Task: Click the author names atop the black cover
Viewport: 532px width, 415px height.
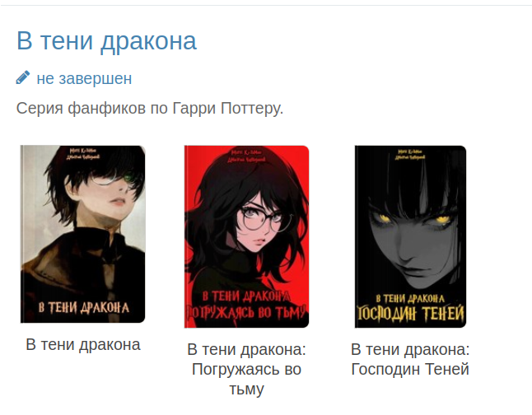Action: click(410, 154)
